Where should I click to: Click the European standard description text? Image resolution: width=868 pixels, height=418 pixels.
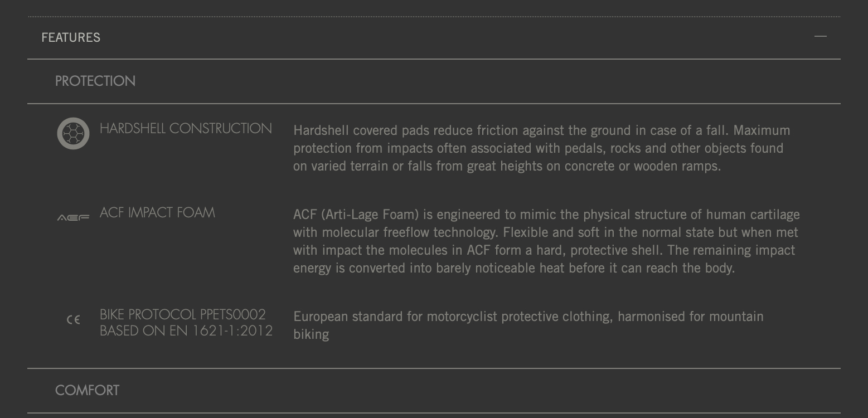(528, 325)
